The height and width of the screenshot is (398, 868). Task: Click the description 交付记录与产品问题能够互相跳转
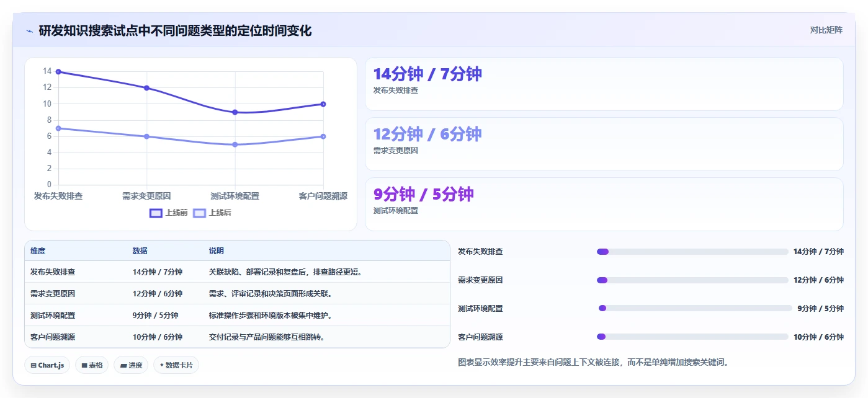267,337
